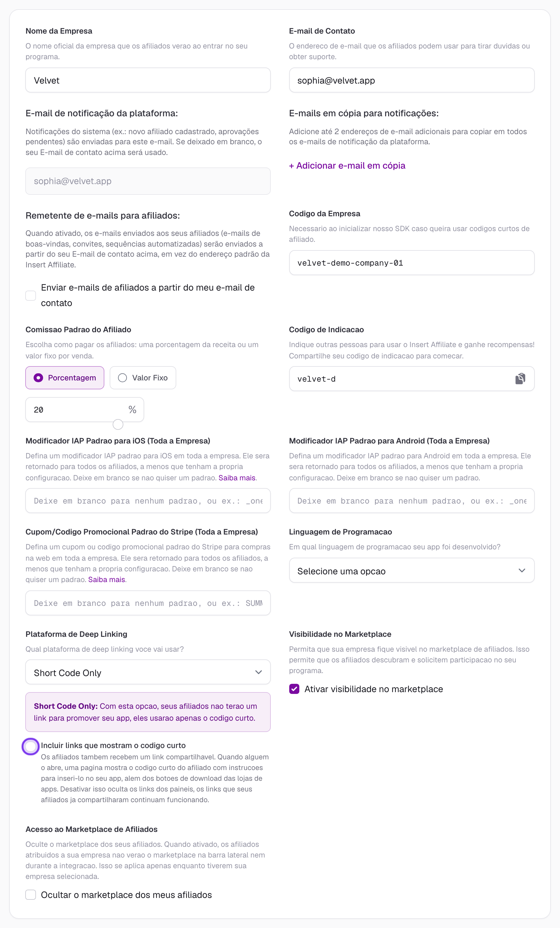This screenshot has width=560, height=928.
Task: Click the Nome da Empresa field with Velvet
Action: [148, 80]
